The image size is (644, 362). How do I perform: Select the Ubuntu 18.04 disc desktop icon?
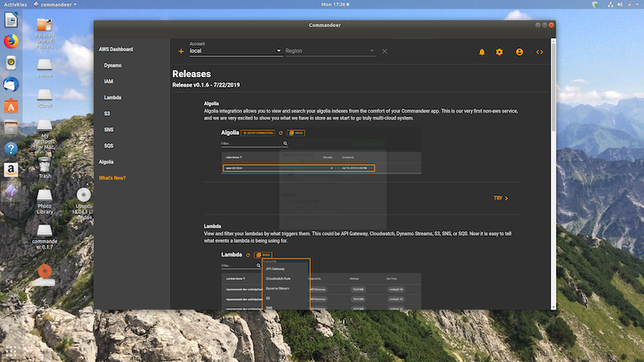84,204
